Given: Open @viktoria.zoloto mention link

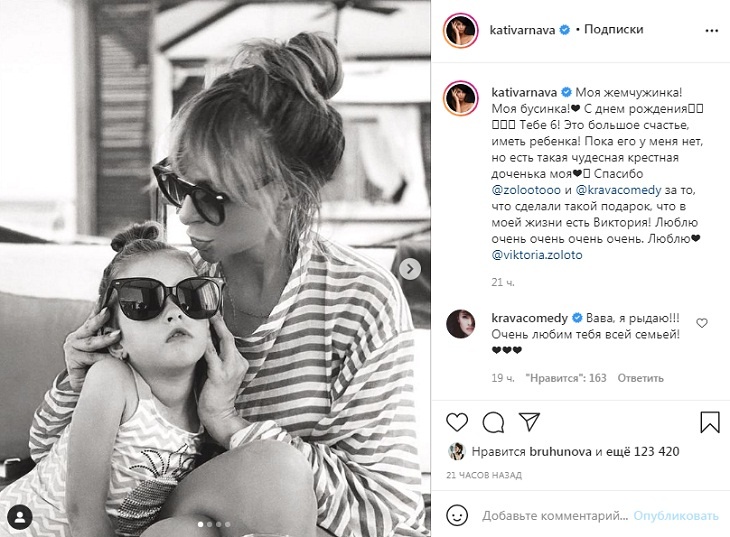Looking at the screenshot, I should [537, 255].
